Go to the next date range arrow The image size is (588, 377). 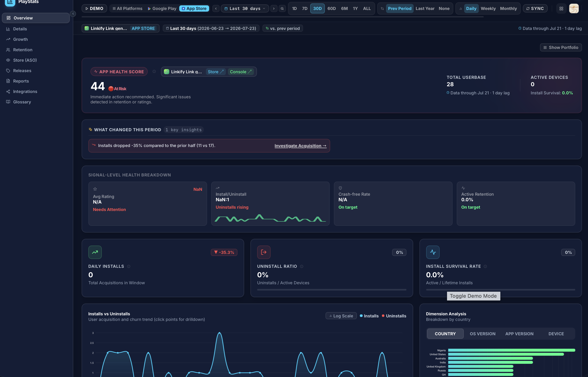(x=274, y=8)
